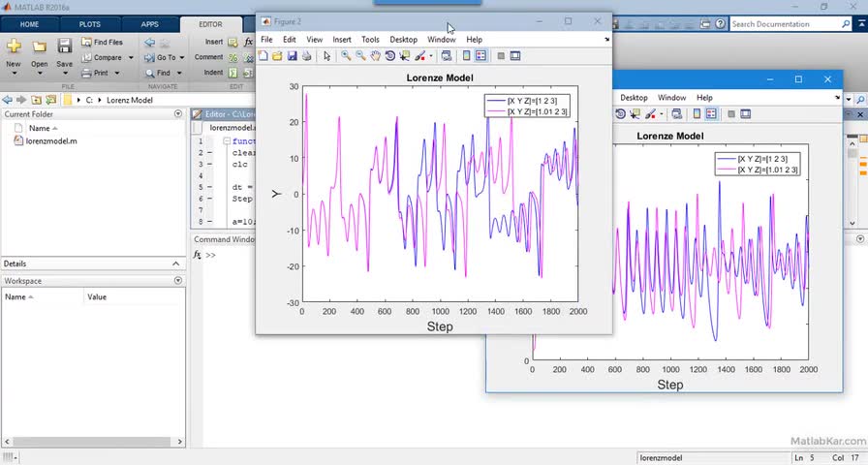Open the dropdown arrow under New
This screenshot has width=868, height=465.
tap(14, 73)
